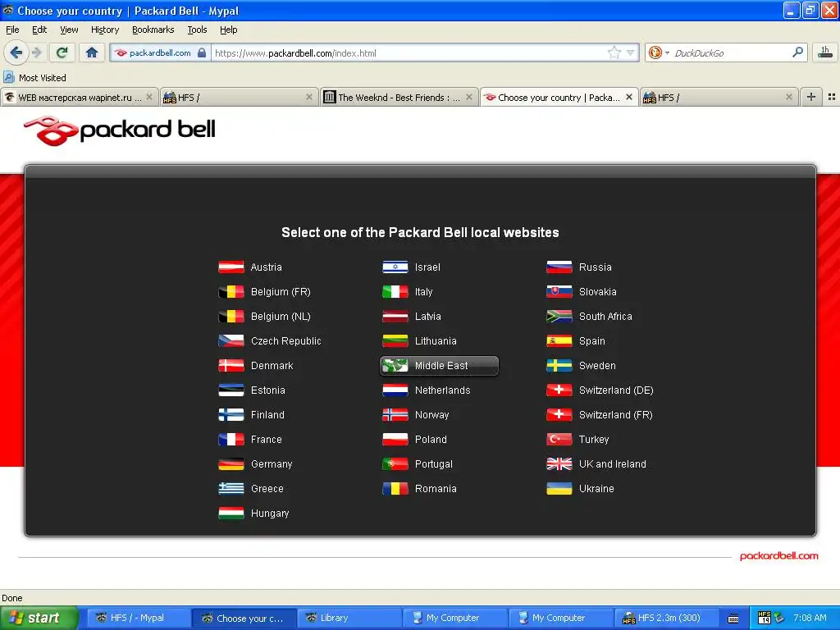Select Denmark from the country list
The image size is (840, 630).
click(272, 365)
